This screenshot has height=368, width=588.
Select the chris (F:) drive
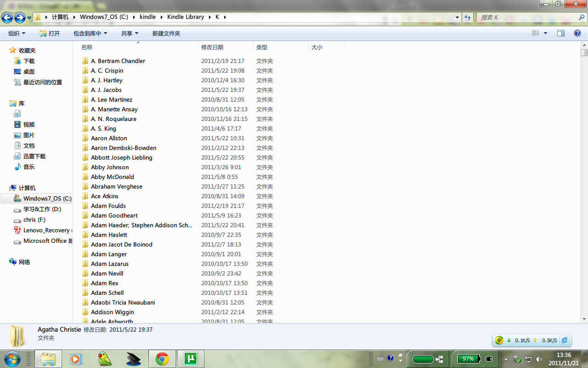point(34,220)
